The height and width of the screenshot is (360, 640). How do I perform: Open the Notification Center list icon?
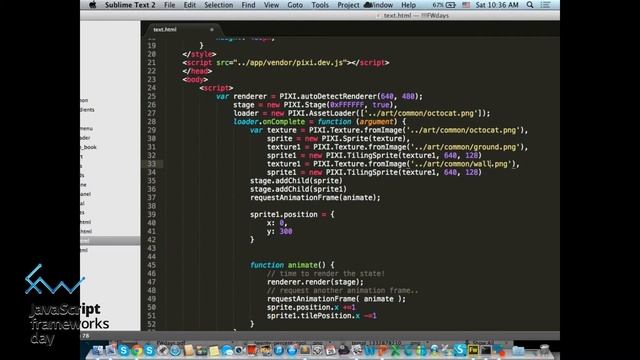pyautogui.click(x=545, y=5)
